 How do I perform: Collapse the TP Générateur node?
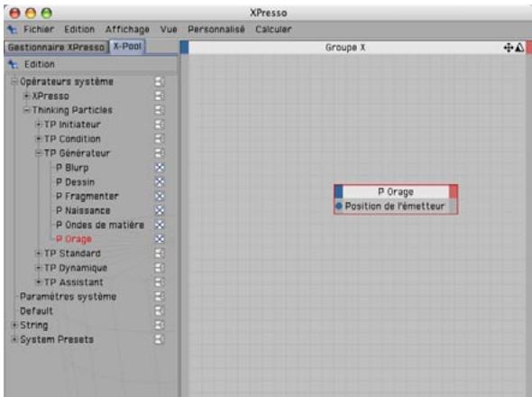coord(39,152)
